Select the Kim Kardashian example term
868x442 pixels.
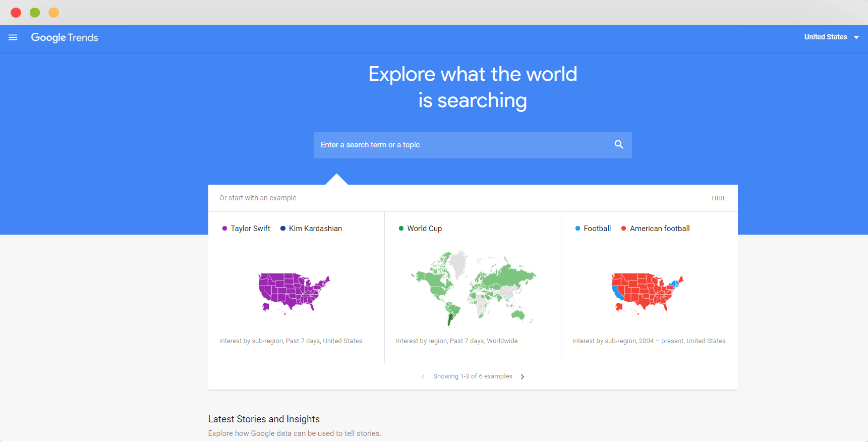(x=315, y=229)
